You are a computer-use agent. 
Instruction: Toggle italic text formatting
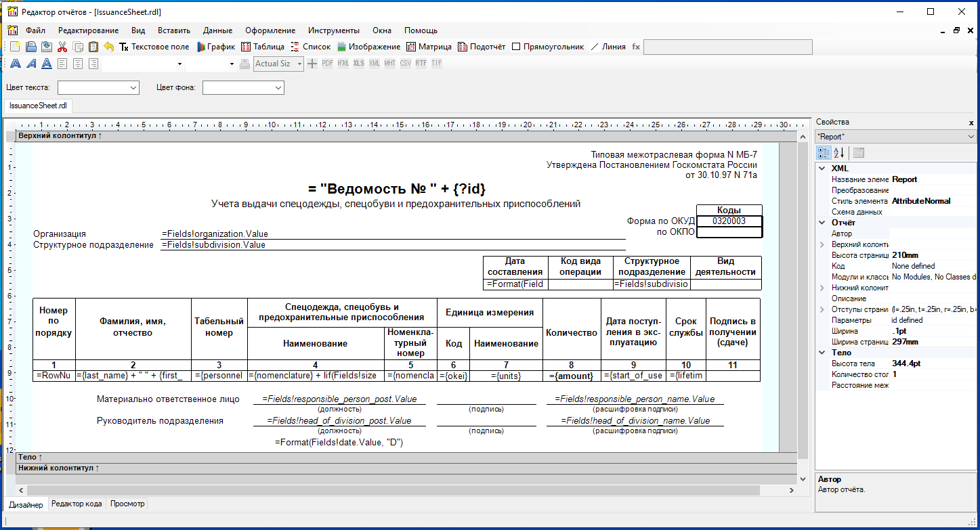coord(30,64)
